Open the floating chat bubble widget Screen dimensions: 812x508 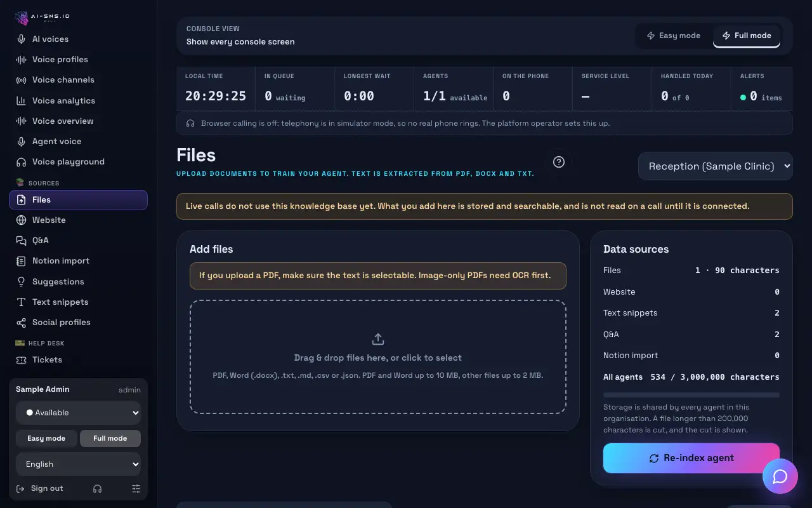point(780,476)
